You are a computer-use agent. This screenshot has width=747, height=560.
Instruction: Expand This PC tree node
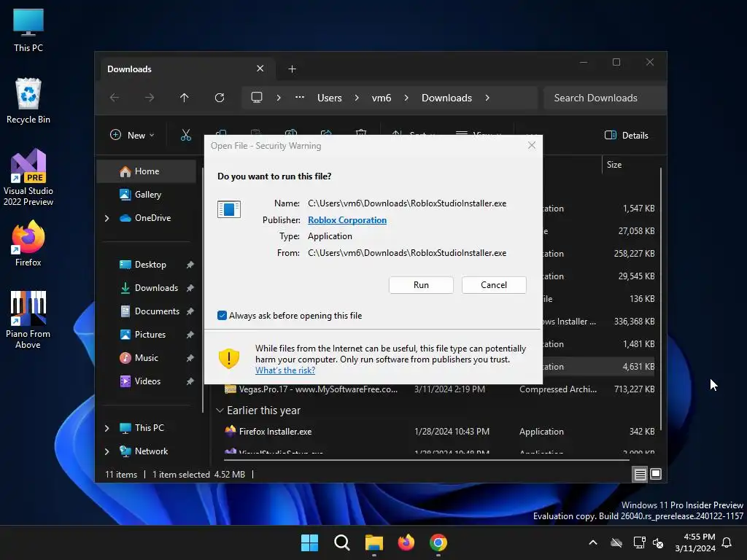(x=107, y=428)
